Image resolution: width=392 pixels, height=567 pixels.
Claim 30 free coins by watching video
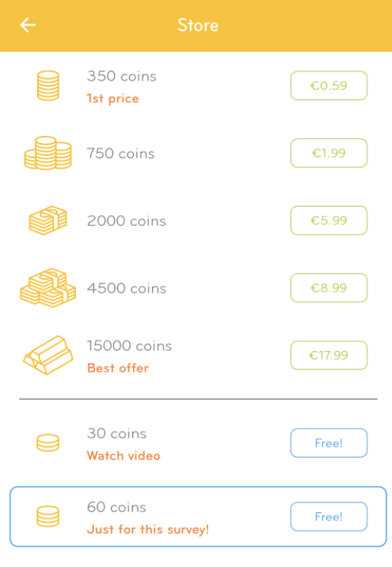(329, 443)
